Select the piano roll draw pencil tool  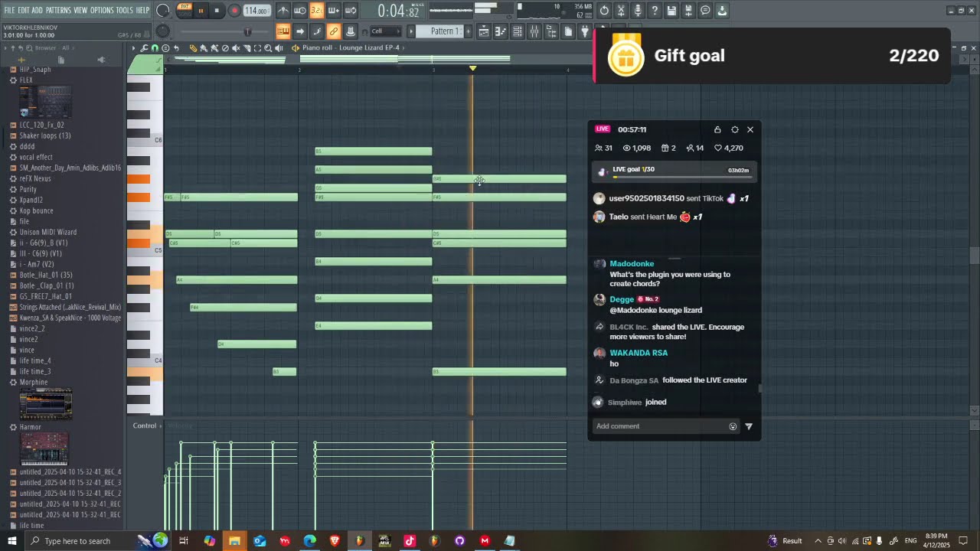pos(193,48)
